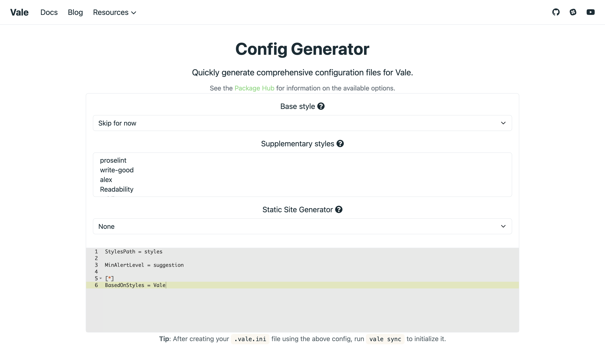This screenshot has width=605, height=364.
Task: Open the Static Site Generator dropdown
Action: point(302,226)
